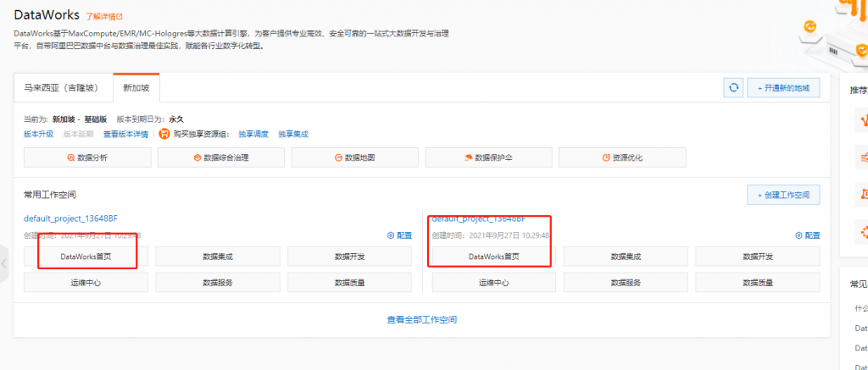Click the 当前为 新加坡 - 基础版 text

coord(66,119)
